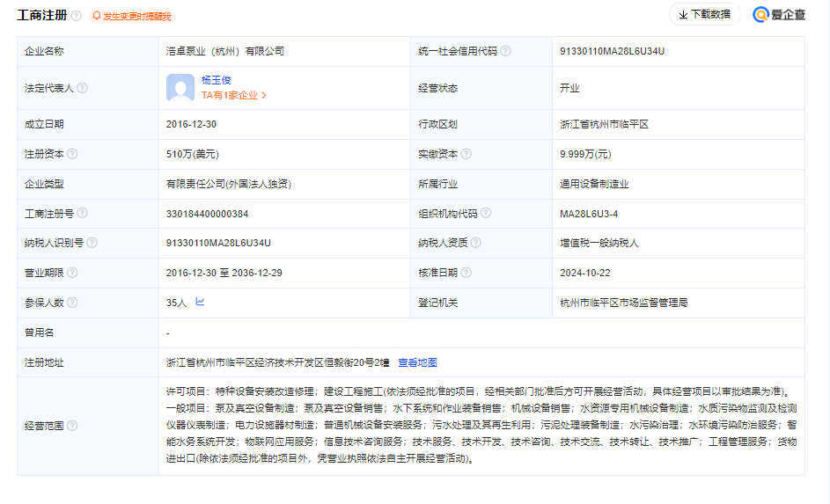Screen dimensions: 830x504
Task: Click the avatar of 杨玉俊
Action: tap(180, 88)
